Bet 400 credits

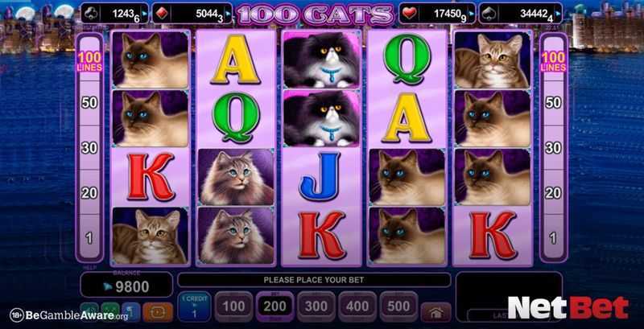point(357,306)
